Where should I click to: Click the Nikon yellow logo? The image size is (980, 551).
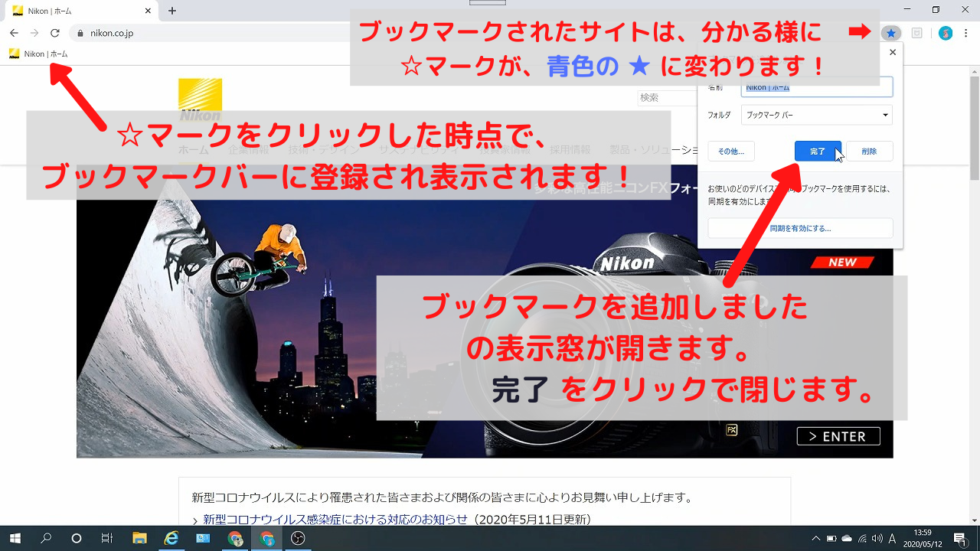(200, 99)
